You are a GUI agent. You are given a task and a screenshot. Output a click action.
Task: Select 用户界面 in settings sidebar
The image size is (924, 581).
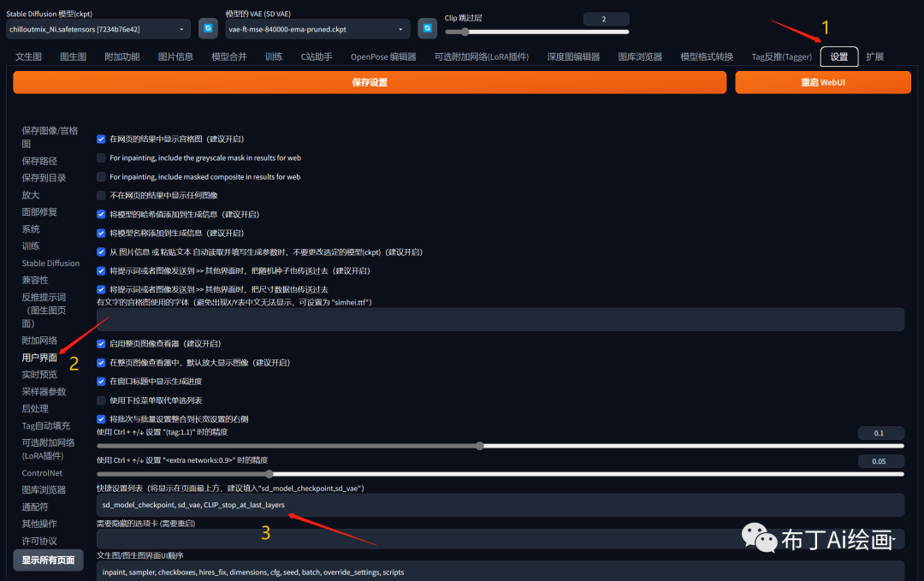pos(39,358)
